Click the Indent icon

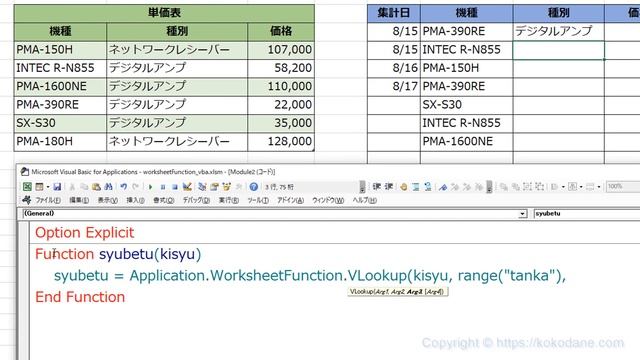(x=377, y=187)
